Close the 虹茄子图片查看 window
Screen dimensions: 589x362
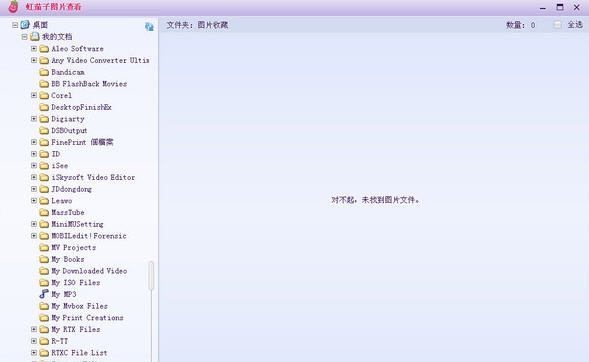click(577, 7)
